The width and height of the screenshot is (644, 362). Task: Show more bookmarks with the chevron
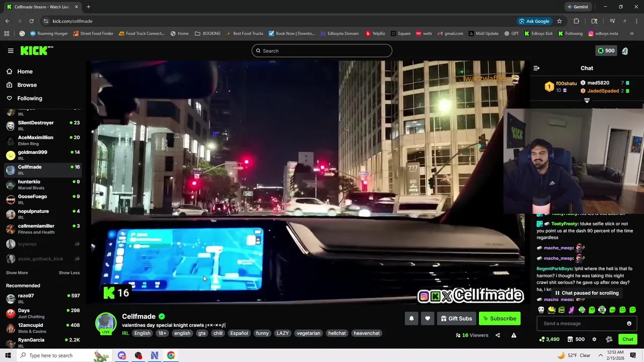pos(631,34)
